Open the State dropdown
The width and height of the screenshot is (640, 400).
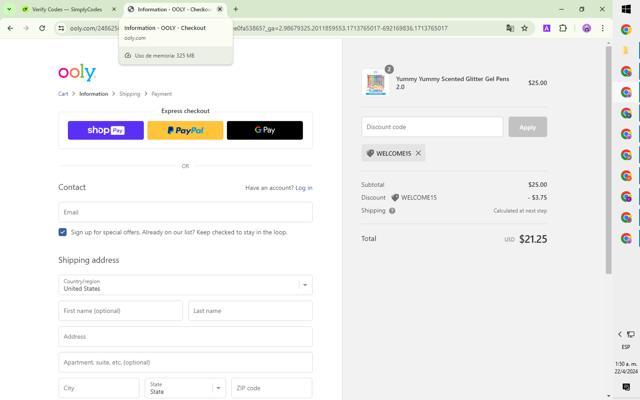185,388
